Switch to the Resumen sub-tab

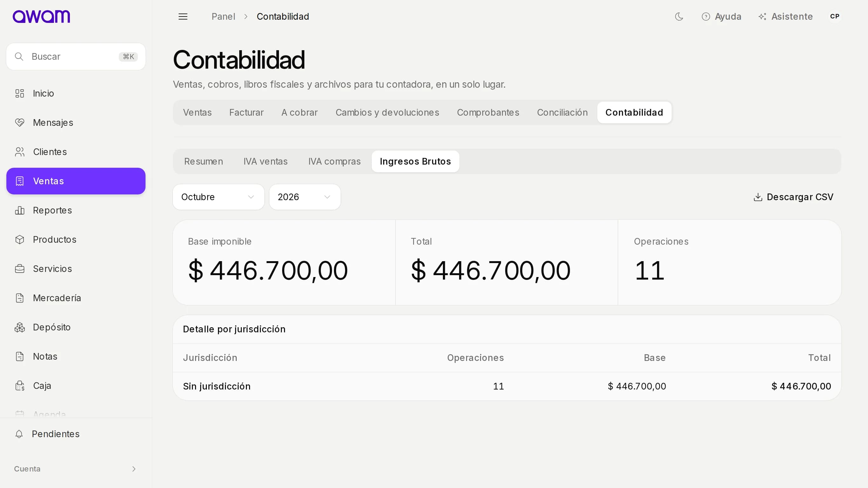click(x=204, y=161)
